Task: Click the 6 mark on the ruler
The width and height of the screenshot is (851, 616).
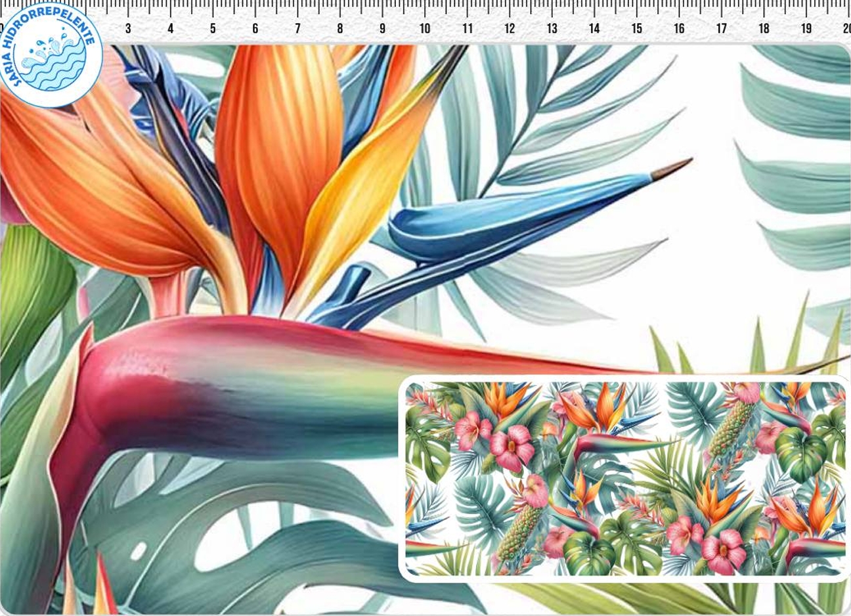Action: [255, 28]
